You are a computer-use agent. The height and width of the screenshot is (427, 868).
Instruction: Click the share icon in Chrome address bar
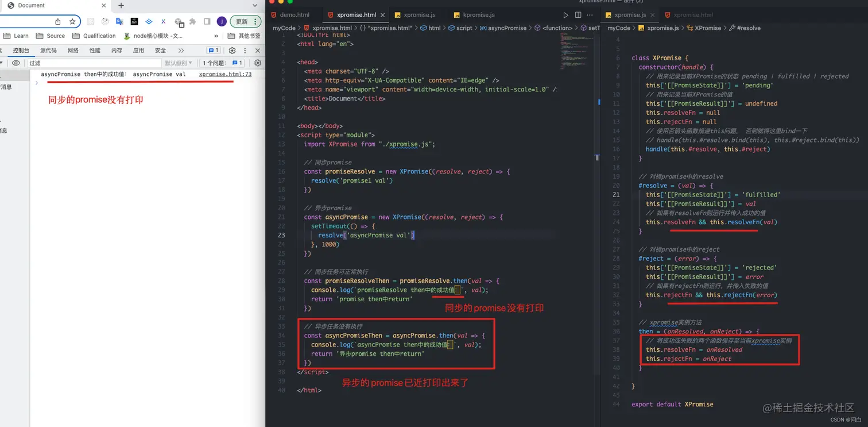tap(58, 21)
